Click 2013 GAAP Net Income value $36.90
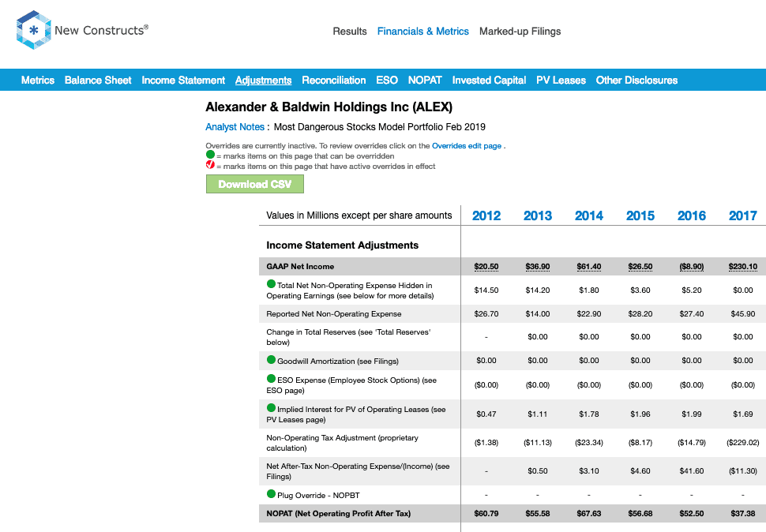Image resolution: width=766 pixels, height=532 pixels. tap(537, 267)
